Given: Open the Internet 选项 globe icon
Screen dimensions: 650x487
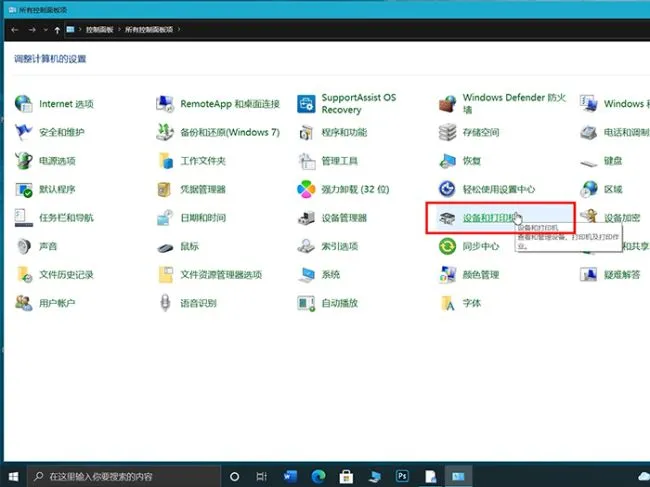Looking at the screenshot, I should pyautogui.click(x=24, y=103).
